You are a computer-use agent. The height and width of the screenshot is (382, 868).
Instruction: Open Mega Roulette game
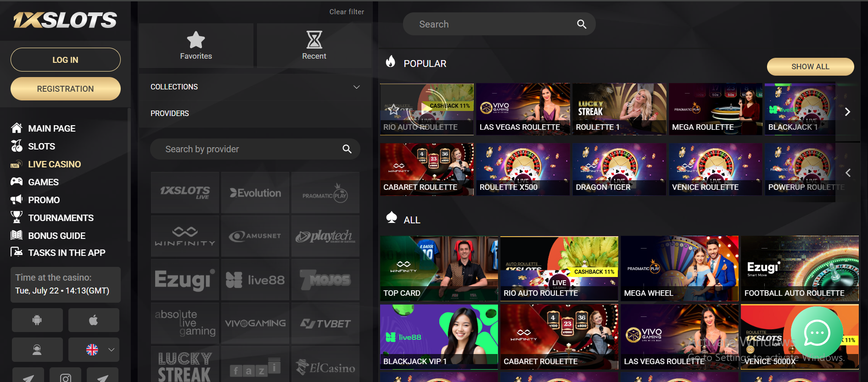coord(715,109)
